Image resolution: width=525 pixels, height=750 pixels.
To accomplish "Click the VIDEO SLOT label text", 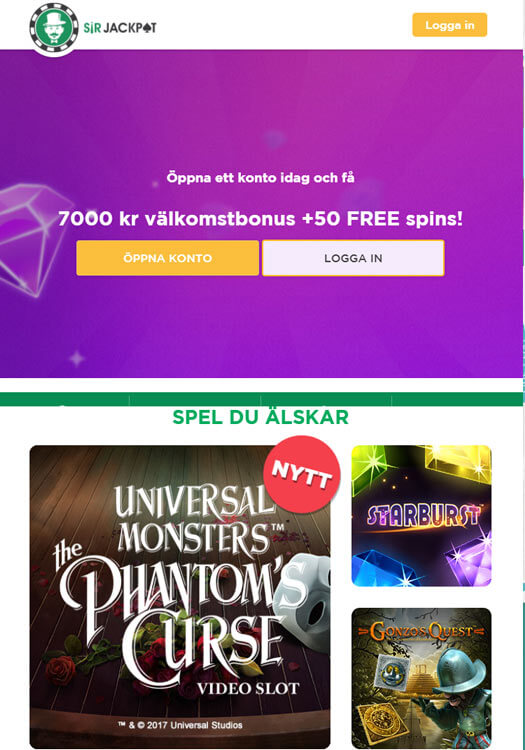I will point(248,688).
